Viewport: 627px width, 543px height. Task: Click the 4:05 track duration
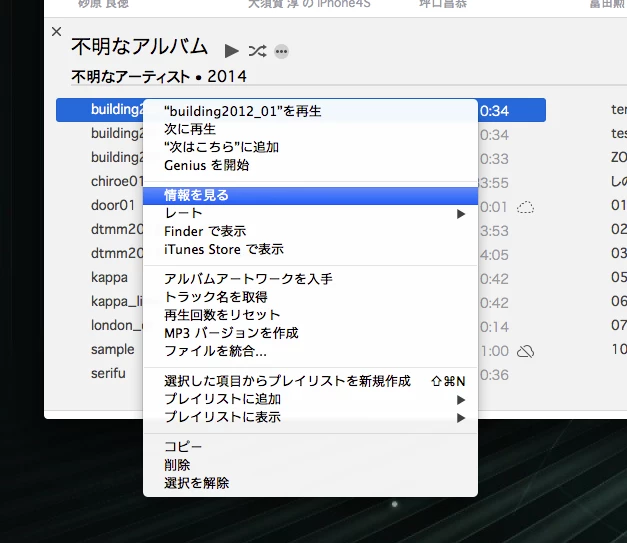click(x=494, y=255)
